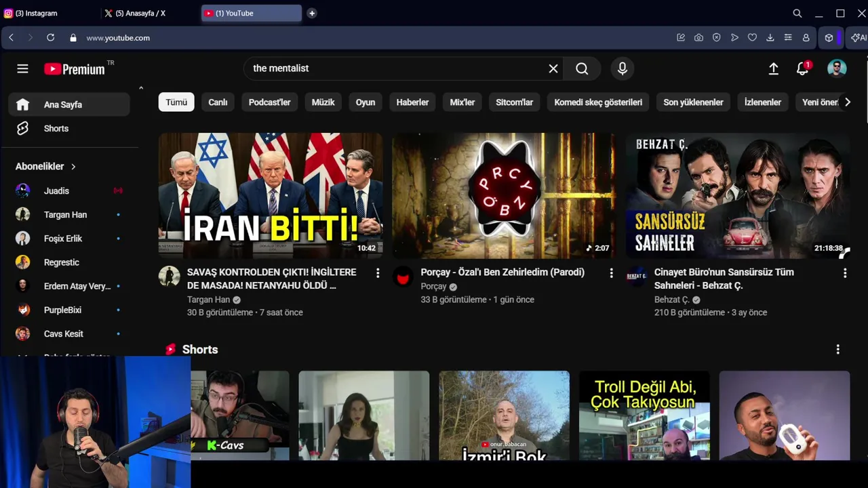Image resolution: width=868 pixels, height=488 pixels.
Task: Open more options for Porçay video
Action: coord(611,272)
